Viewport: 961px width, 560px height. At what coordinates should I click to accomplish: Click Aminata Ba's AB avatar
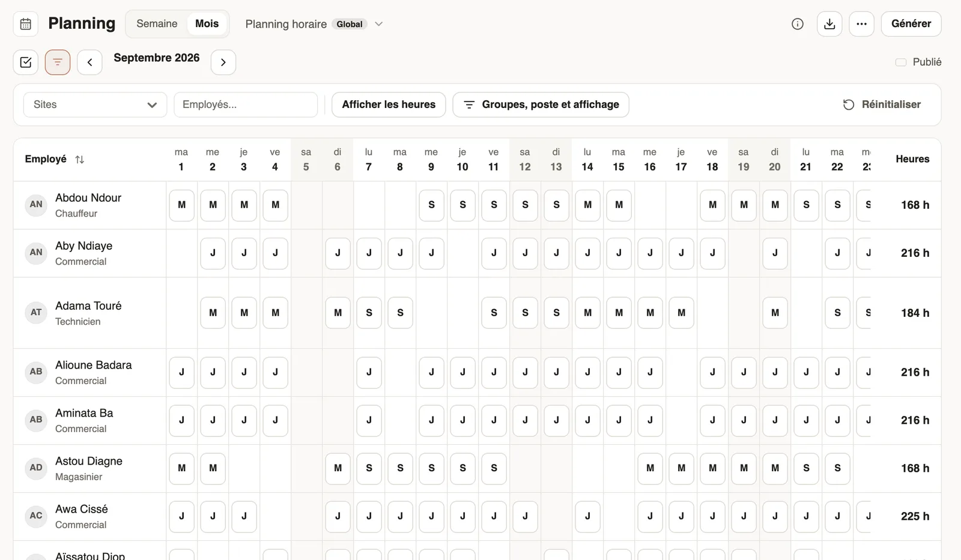pyautogui.click(x=36, y=420)
